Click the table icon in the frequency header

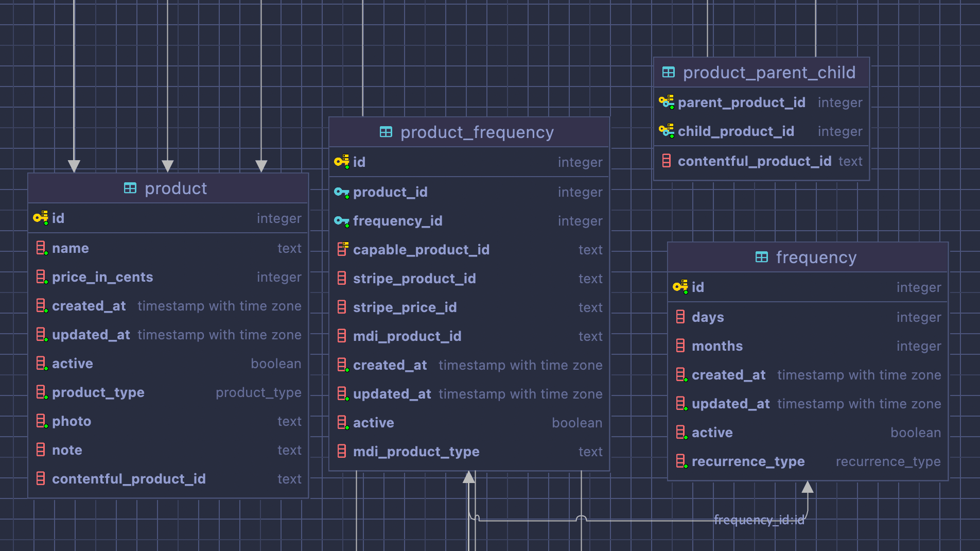[761, 257]
